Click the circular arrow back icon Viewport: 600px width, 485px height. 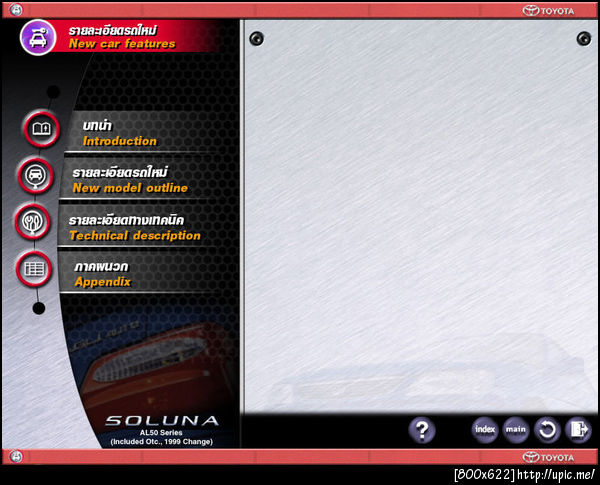tap(547, 429)
